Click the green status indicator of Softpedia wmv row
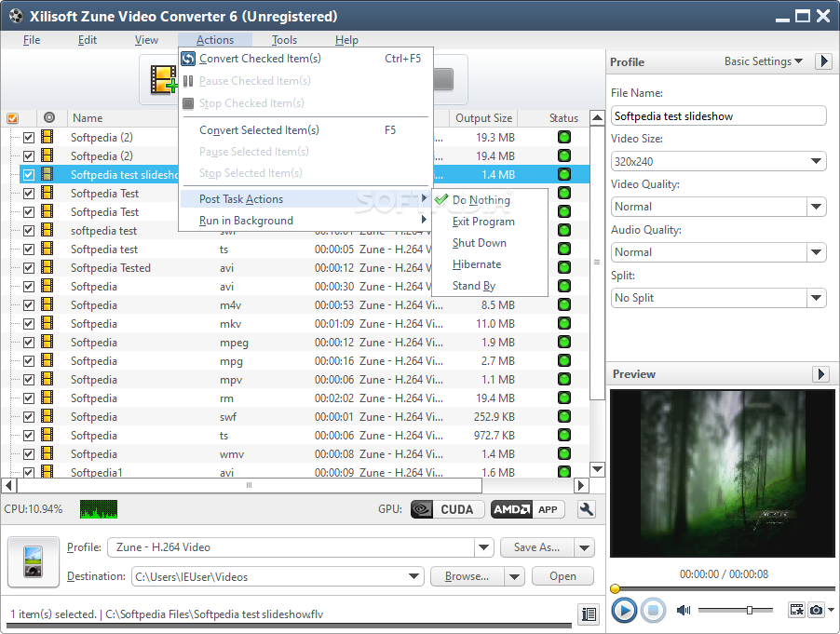Viewport: 840px width, 634px height. coord(563,453)
